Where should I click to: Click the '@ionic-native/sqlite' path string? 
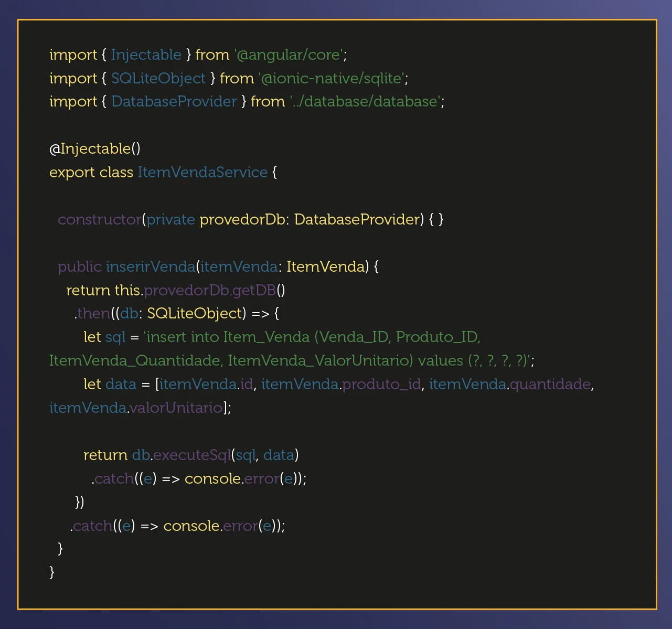point(332,78)
